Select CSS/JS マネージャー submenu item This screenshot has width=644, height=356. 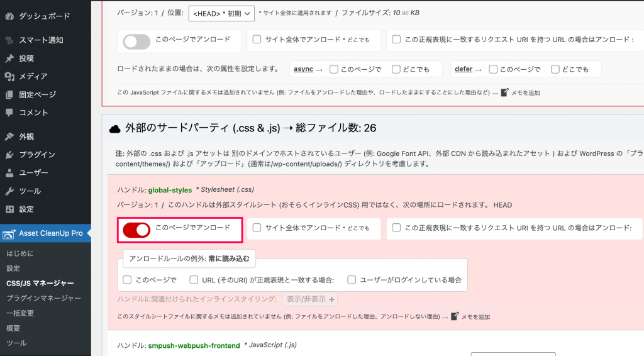point(40,283)
